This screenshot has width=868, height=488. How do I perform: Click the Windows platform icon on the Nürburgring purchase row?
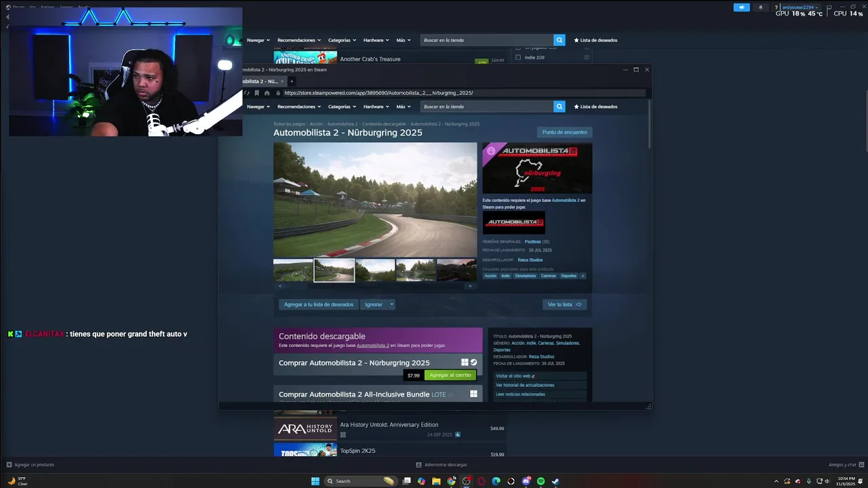click(465, 363)
